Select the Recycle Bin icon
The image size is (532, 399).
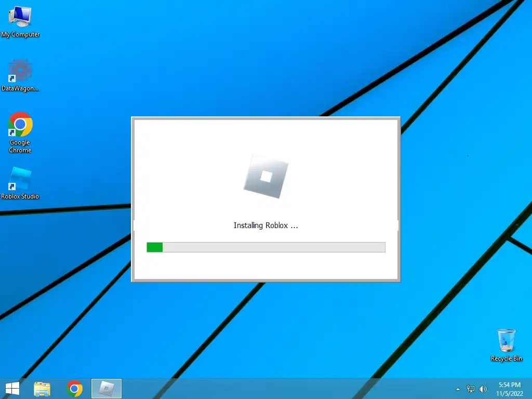pos(506,345)
